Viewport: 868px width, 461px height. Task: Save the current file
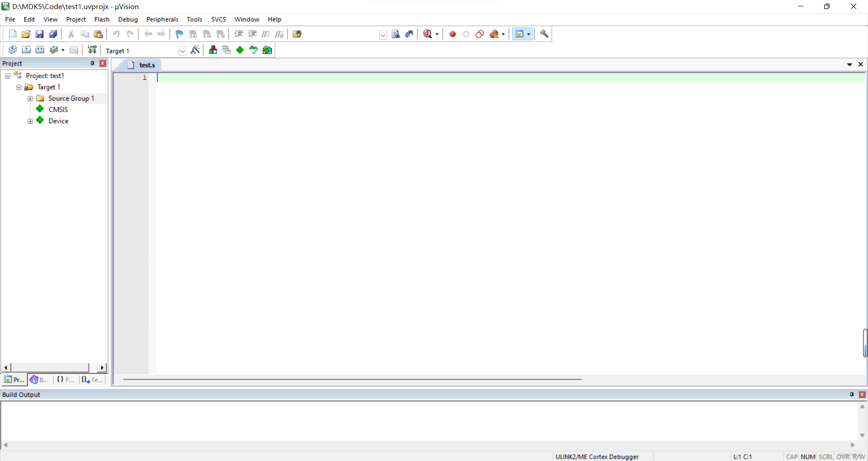point(40,34)
